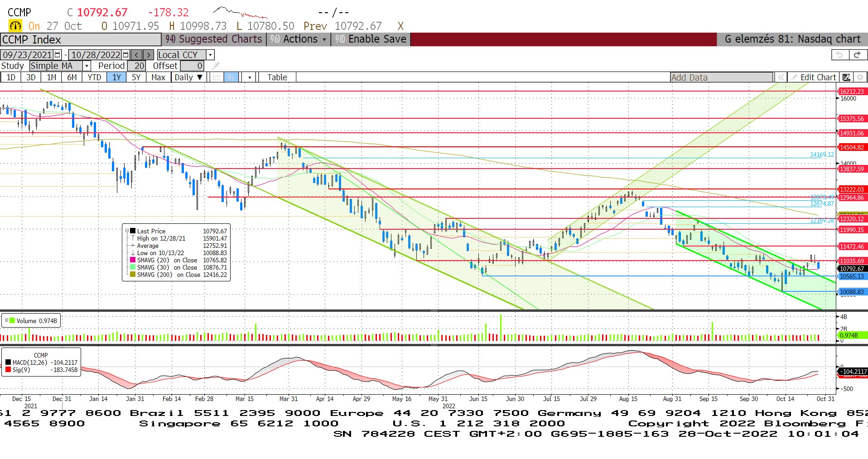This screenshot has height=459, width=868.
Task: Click the yellow gauge icon near On 27 Oct
Action: [15, 26]
